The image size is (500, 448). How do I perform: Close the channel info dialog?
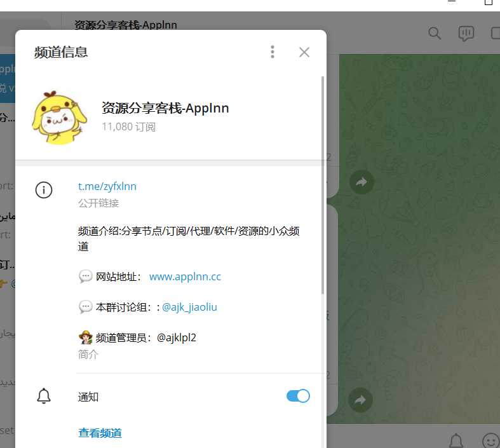click(x=304, y=52)
